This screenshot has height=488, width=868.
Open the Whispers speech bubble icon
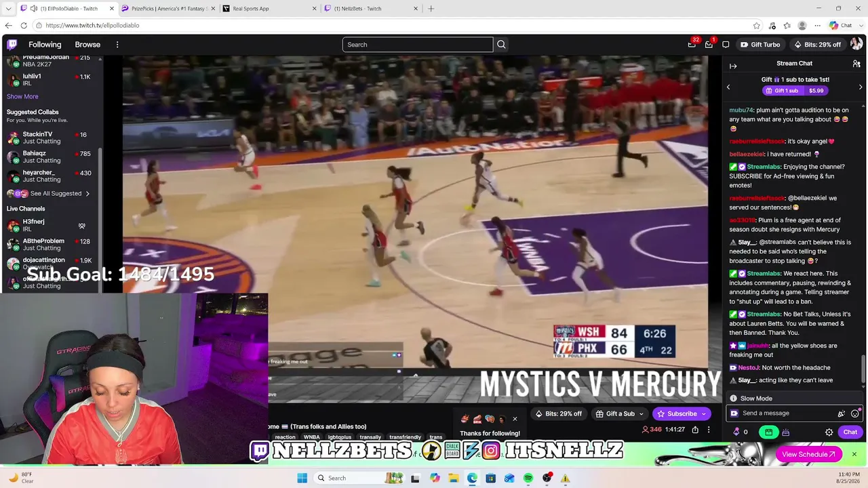pos(726,45)
